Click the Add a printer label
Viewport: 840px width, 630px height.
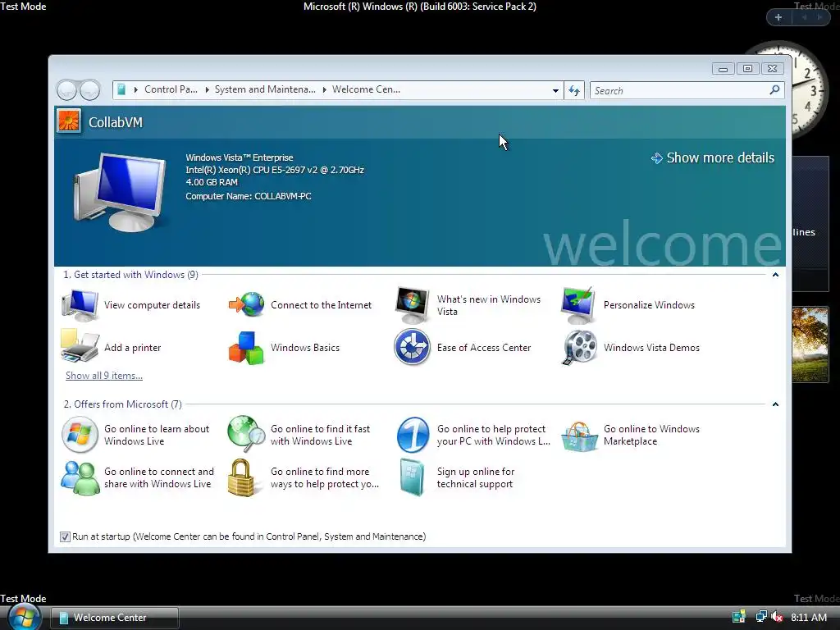[x=132, y=348]
